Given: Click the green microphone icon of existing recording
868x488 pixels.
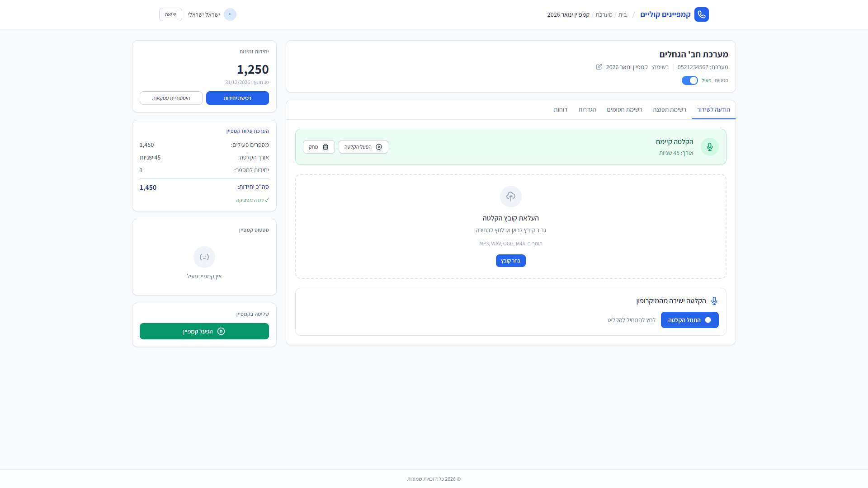Looking at the screenshot, I should pos(709,147).
